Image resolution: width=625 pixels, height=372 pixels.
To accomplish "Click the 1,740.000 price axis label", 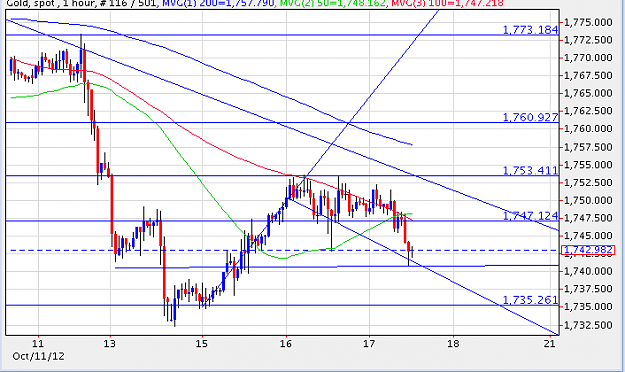I will coord(589,272).
